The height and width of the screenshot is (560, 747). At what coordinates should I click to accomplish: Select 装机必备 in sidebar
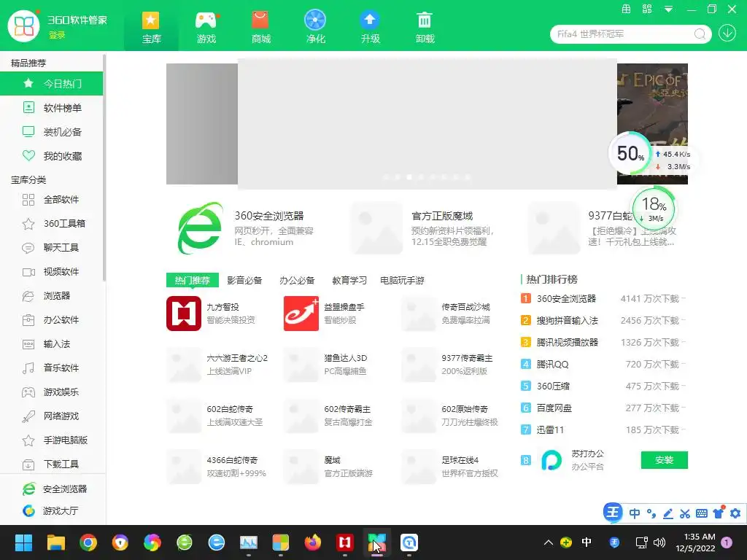click(x=52, y=132)
